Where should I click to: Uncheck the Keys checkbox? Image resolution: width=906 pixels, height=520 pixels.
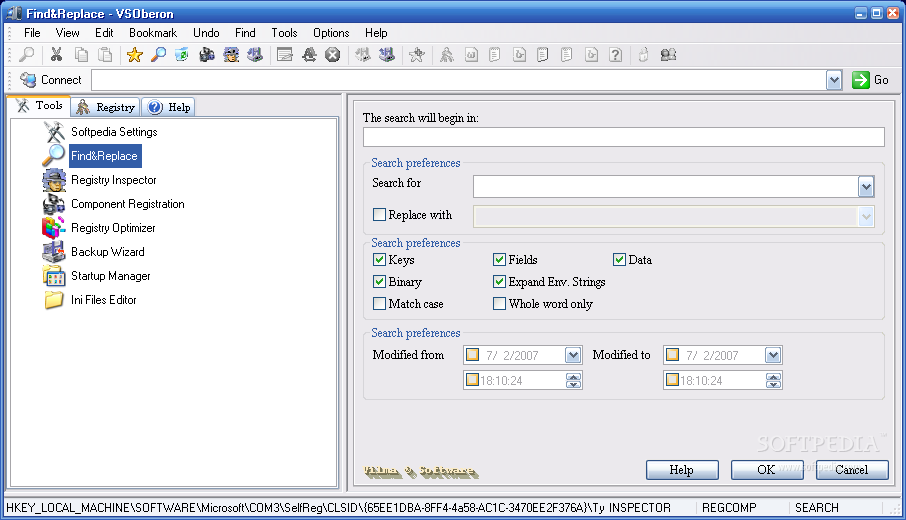379,259
